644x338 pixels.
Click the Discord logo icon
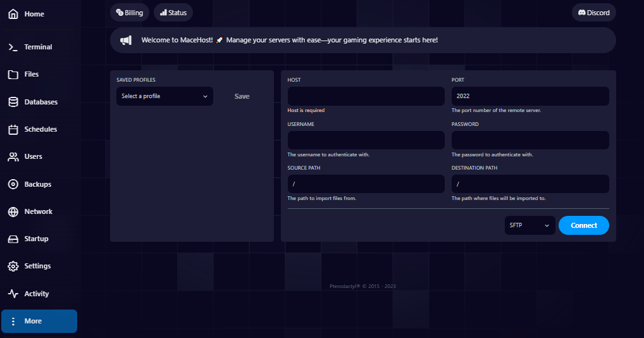tap(581, 13)
